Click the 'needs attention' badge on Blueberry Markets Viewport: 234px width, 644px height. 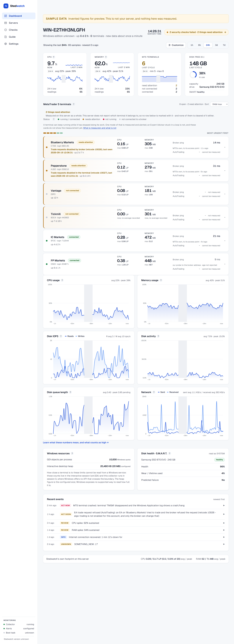[86, 142]
